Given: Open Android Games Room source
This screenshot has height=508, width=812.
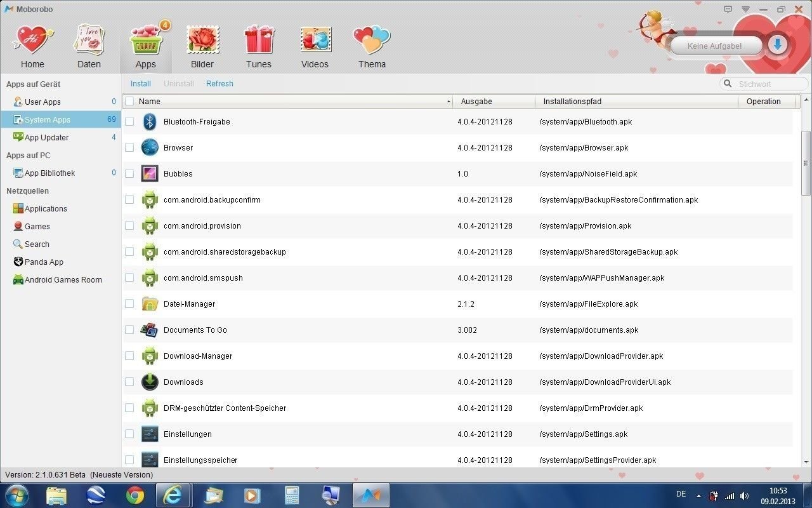Looking at the screenshot, I should (60, 279).
